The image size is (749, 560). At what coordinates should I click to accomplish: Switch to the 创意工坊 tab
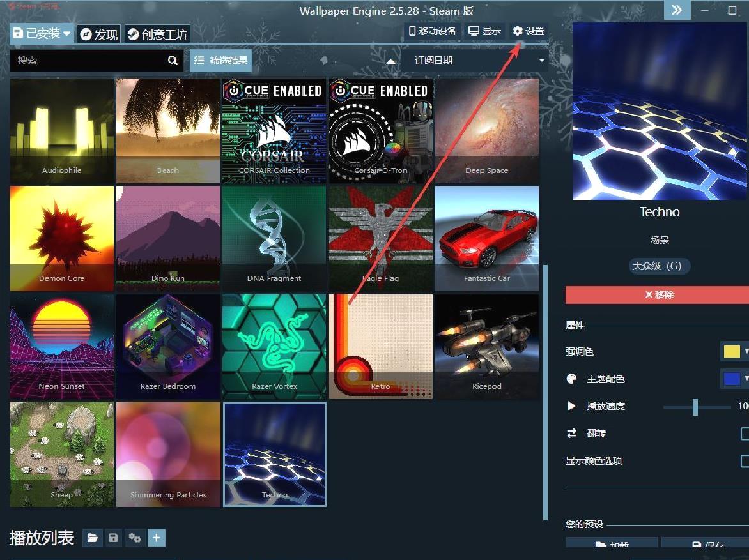tap(158, 34)
